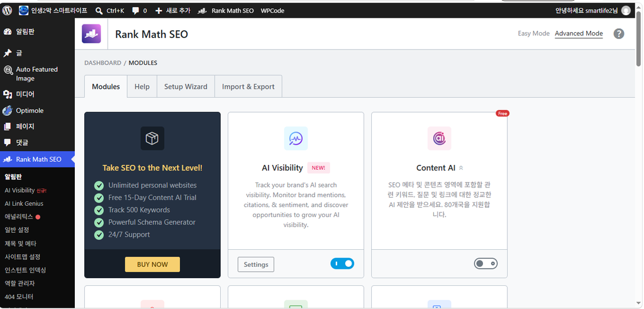Click the BUY NOW button
Viewport: 644px width, 309px height.
coord(152,264)
